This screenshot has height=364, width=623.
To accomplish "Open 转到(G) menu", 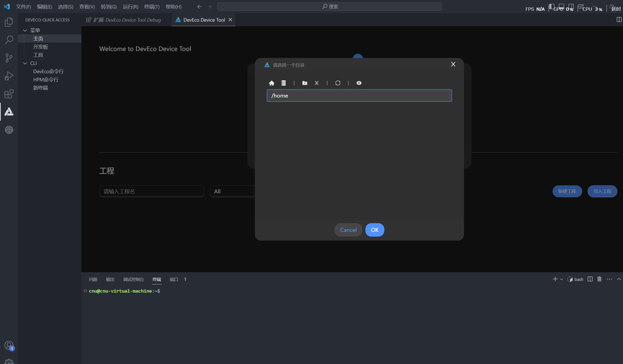I will pyautogui.click(x=109, y=7).
